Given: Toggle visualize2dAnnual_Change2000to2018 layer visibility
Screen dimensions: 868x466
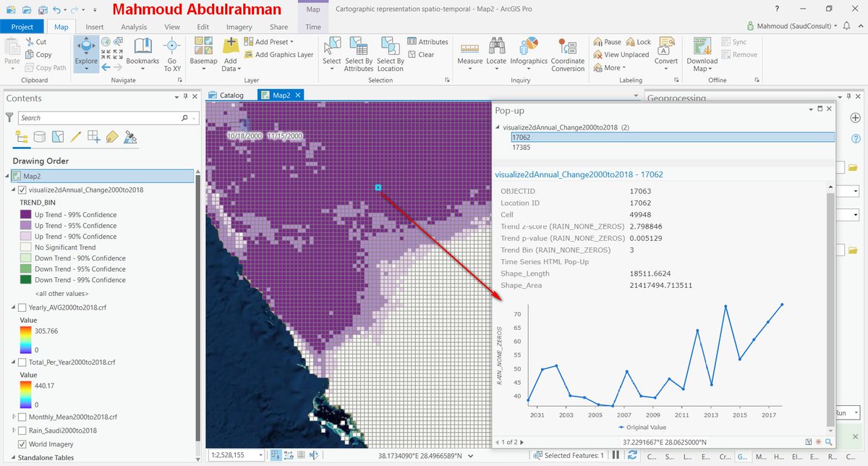Looking at the screenshot, I should [22, 190].
